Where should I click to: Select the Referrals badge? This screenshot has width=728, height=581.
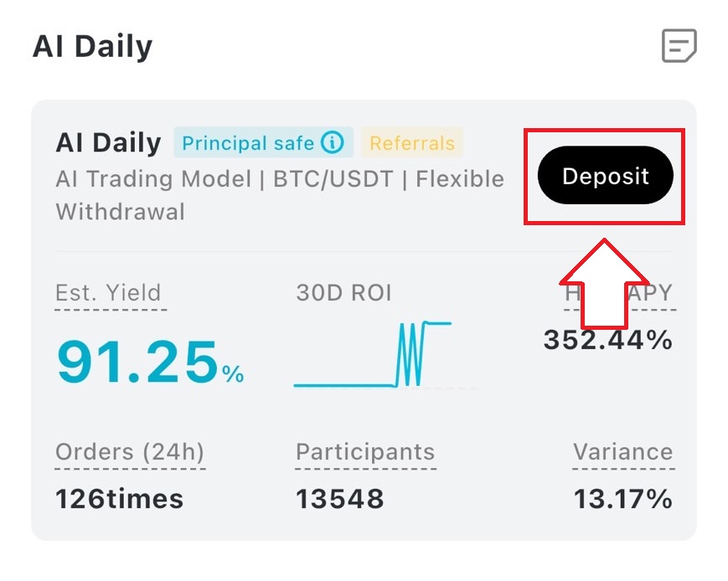[412, 143]
